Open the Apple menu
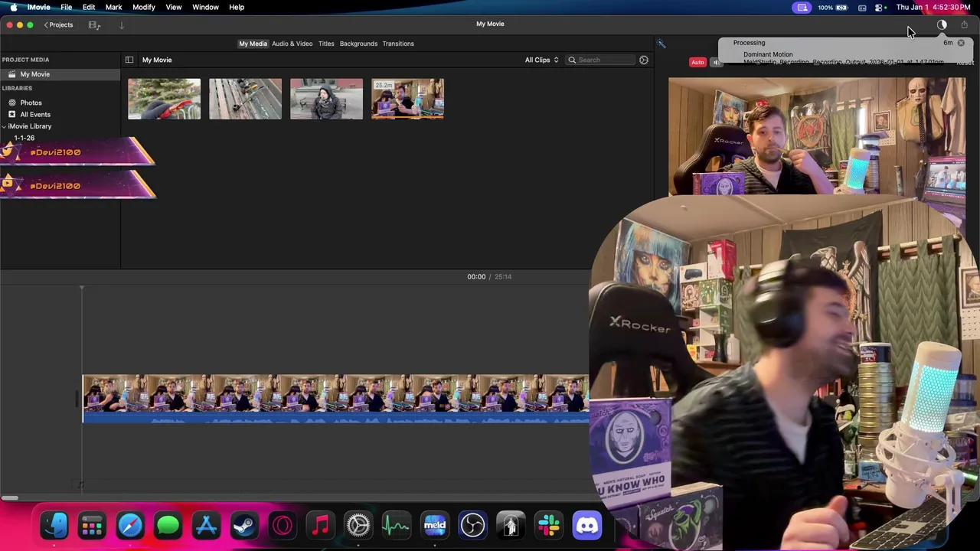This screenshot has width=980, height=551. pos(13,7)
